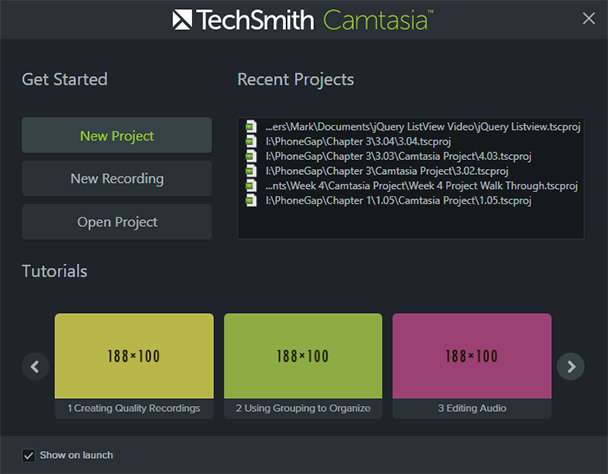Screen dimensions: 608x474
Task: Open Creating Quality Recordings tutorial thumbnail
Action: pyautogui.click(x=134, y=356)
